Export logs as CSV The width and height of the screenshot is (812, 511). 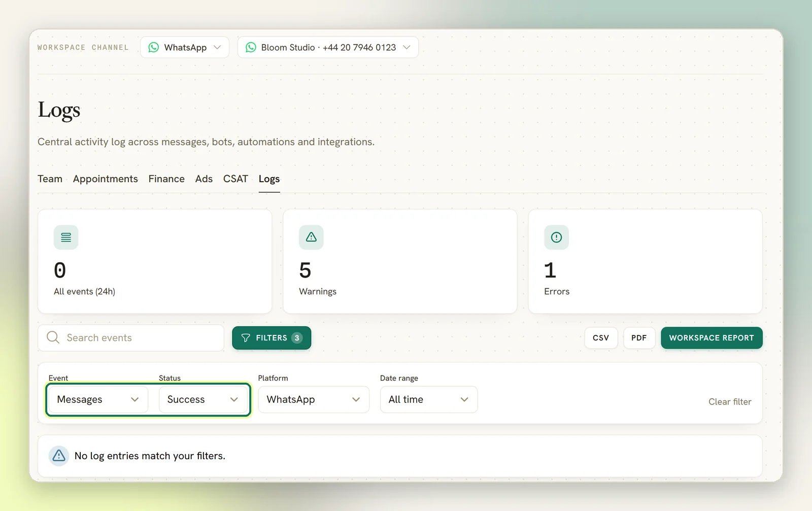point(601,338)
